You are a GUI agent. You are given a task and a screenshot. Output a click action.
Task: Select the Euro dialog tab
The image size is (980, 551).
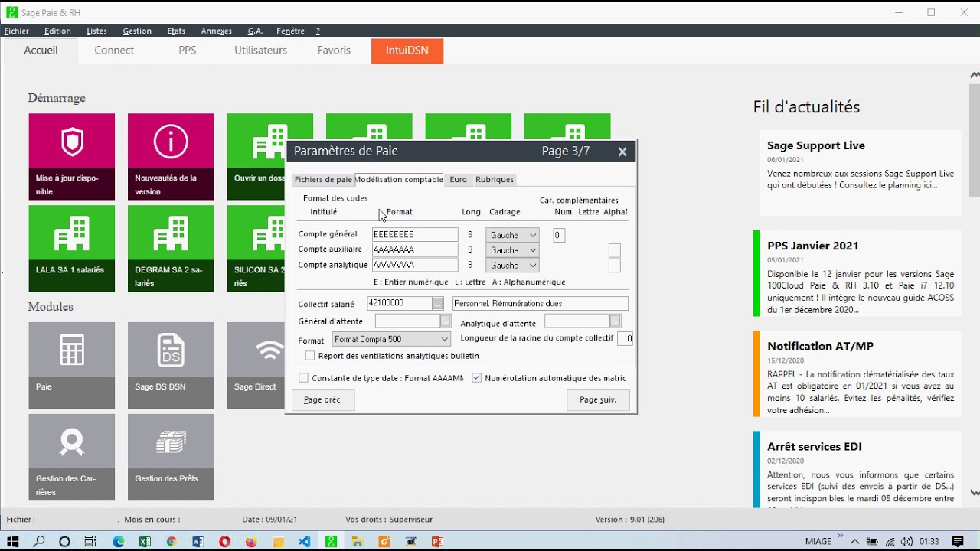pyautogui.click(x=459, y=180)
